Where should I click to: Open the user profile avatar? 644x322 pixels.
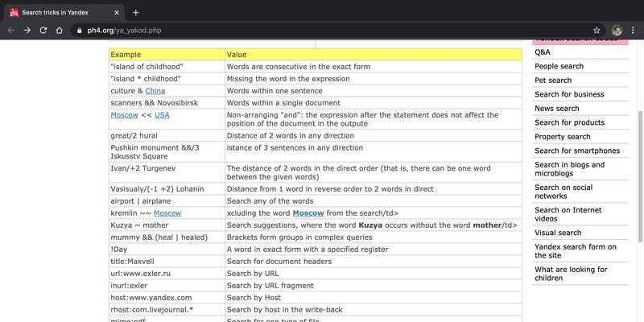click(x=617, y=31)
